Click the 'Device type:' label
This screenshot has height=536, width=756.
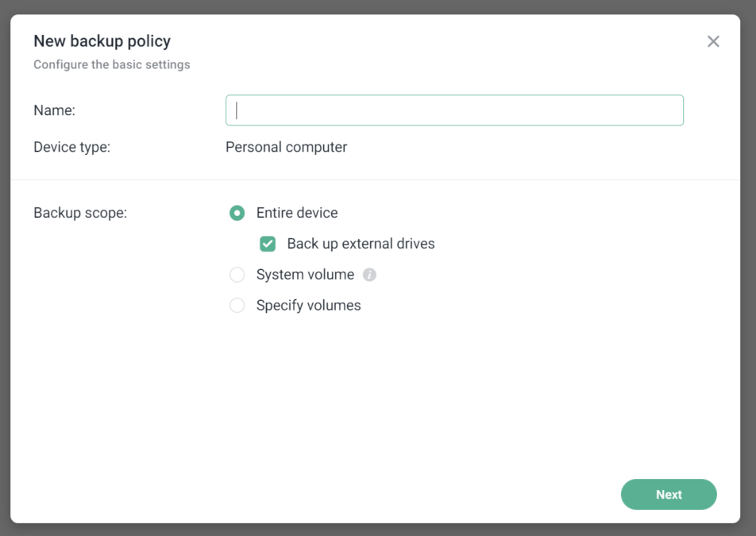pos(71,147)
